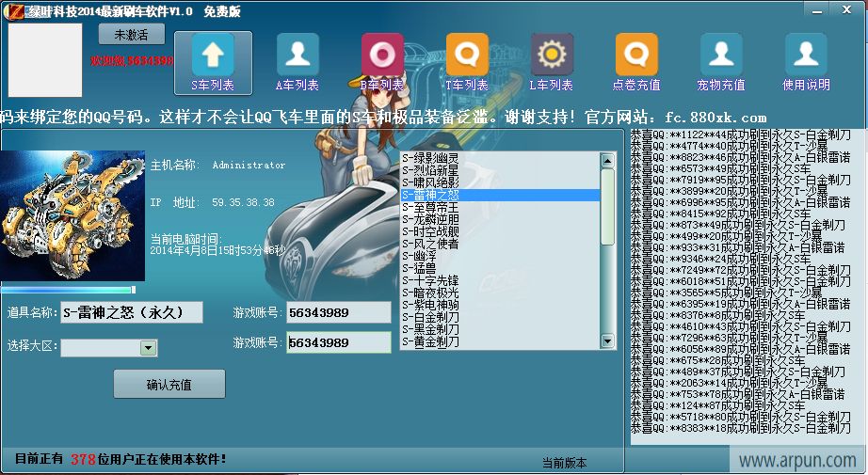Open the S车列表 icon
This screenshot has width=868, height=475.
213,62
